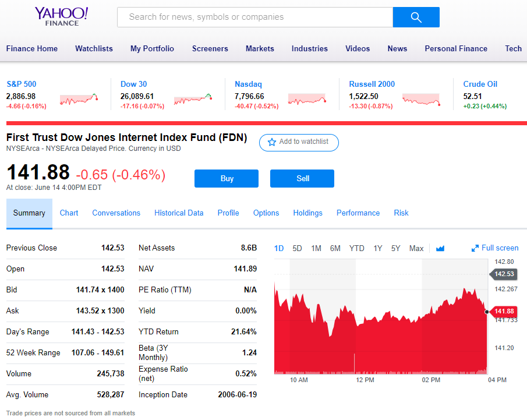Click the Ask value 143.52 x 1300

(100, 310)
